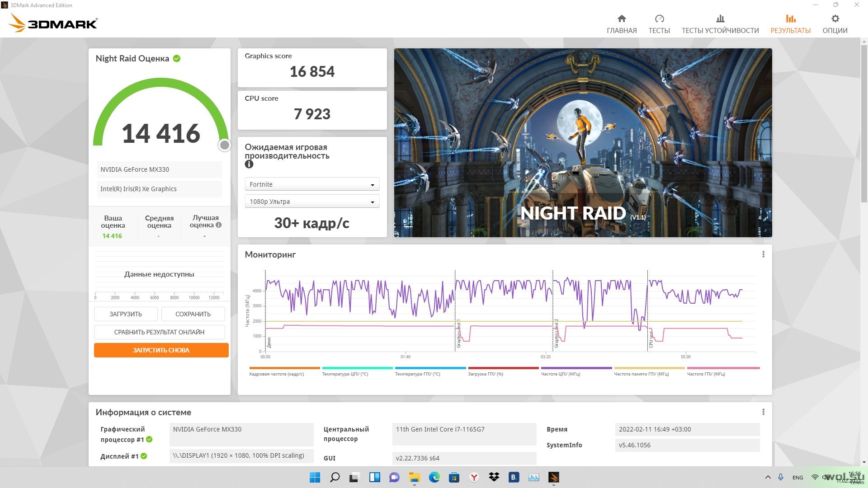This screenshot has height=488, width=868.
Task: Click NVIDIA GeForce MX330 field under score
Action: (159, 169)
